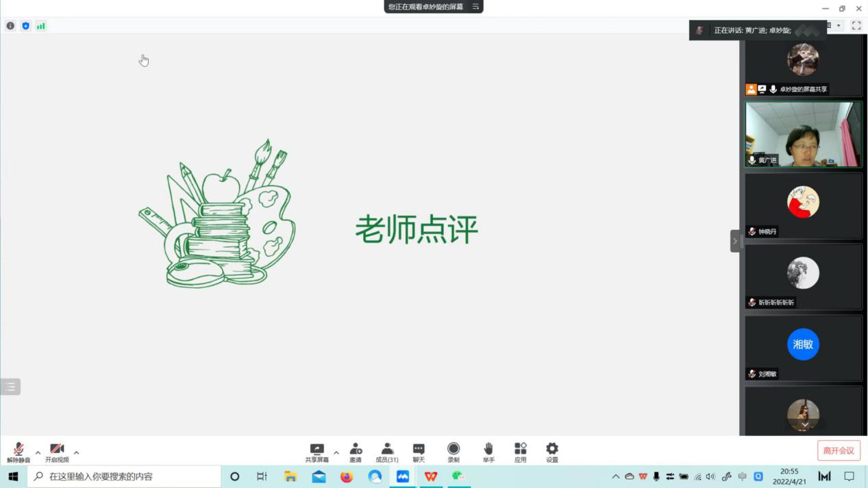Expand audio options arrow beside 解除静音
The height and width of the screenshot is (488, 868).
[38, 452]
